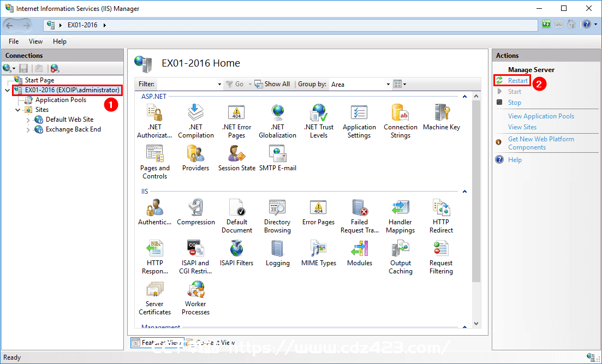
Task: Select Application Pools tree node
Action: 61,100
